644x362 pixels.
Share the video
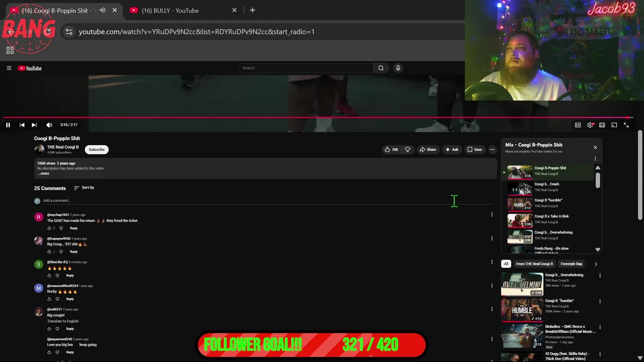tap(428, 149)
